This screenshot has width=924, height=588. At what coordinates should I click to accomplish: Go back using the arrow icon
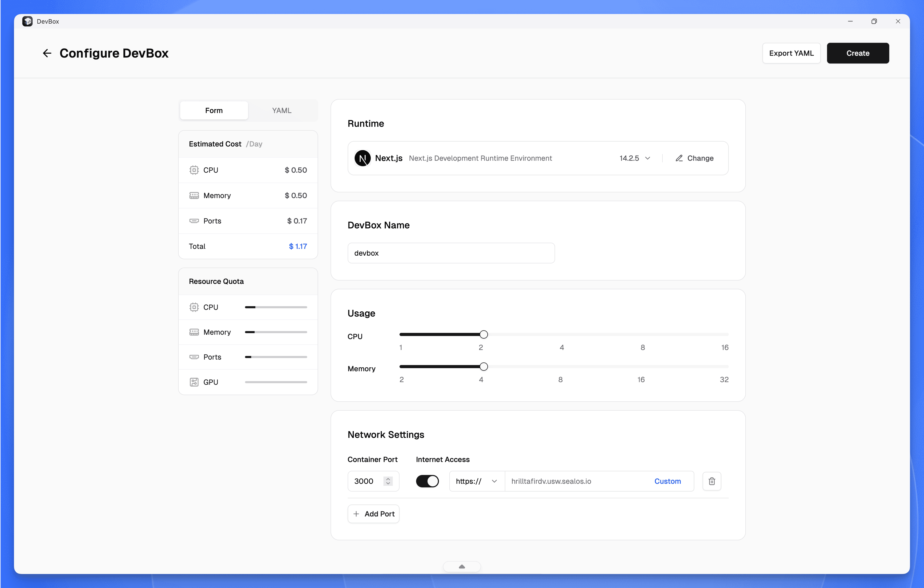tap(47, 53)
